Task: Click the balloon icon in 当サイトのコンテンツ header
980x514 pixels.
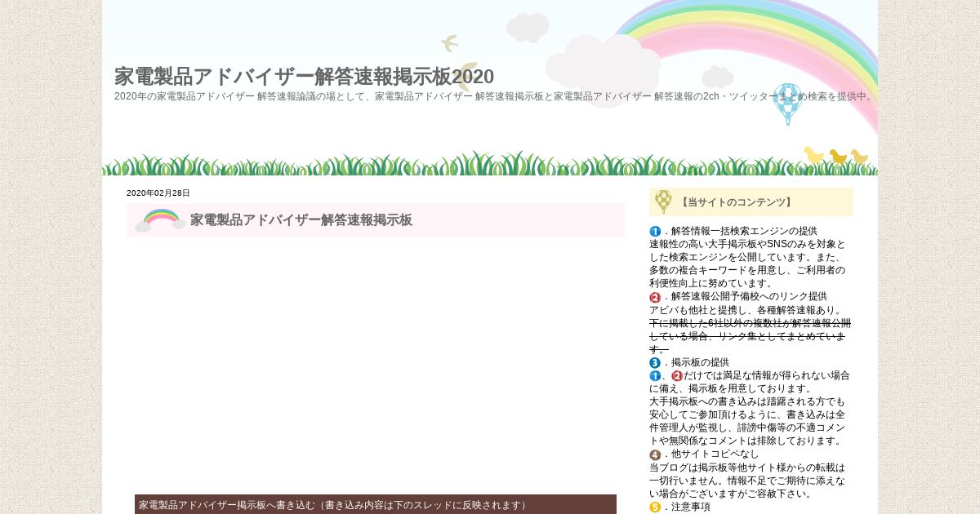Action: pyautogui.click(x=664, y=202)
